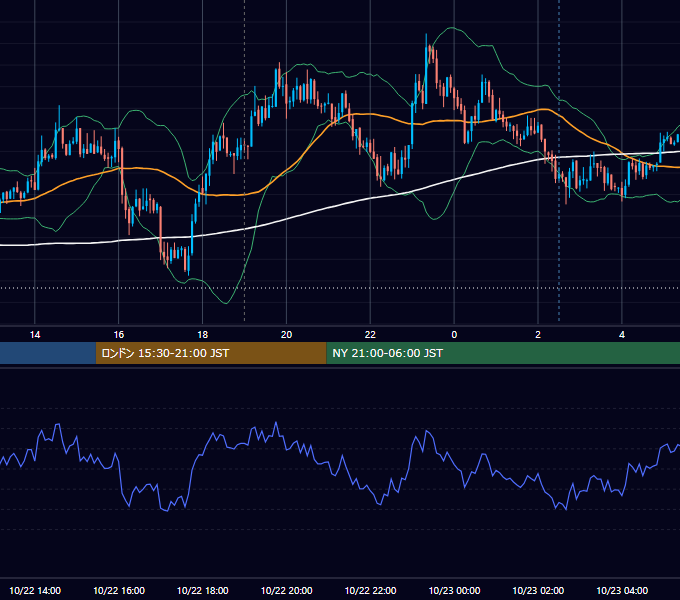The width and height of the screenshot is (680, 600).
Task: Click the 10/22 20:00 time label
Action: [x=286, y=590]
